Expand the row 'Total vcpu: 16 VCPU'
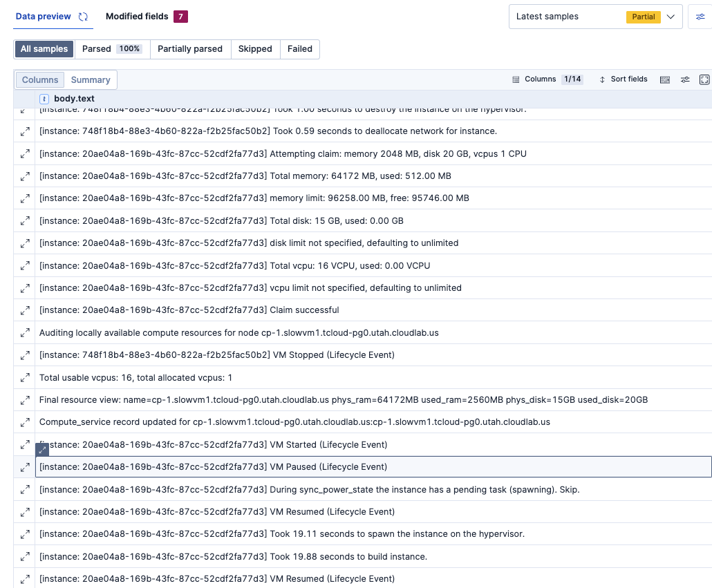Viewport: 712px width, 588px height. click(x=24, y=266)
